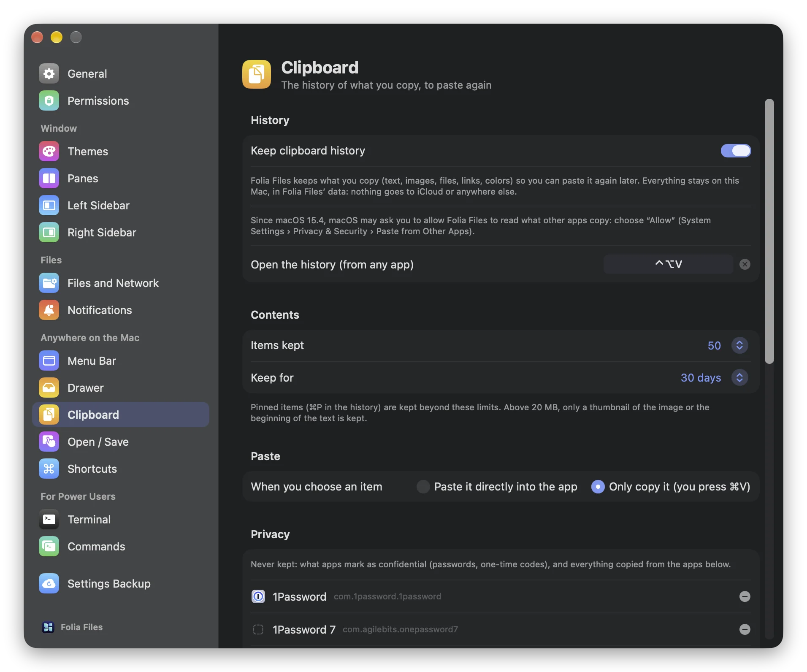807x672 pixels.
Task: Select the Themes palette icon
Action: point(49,152)
